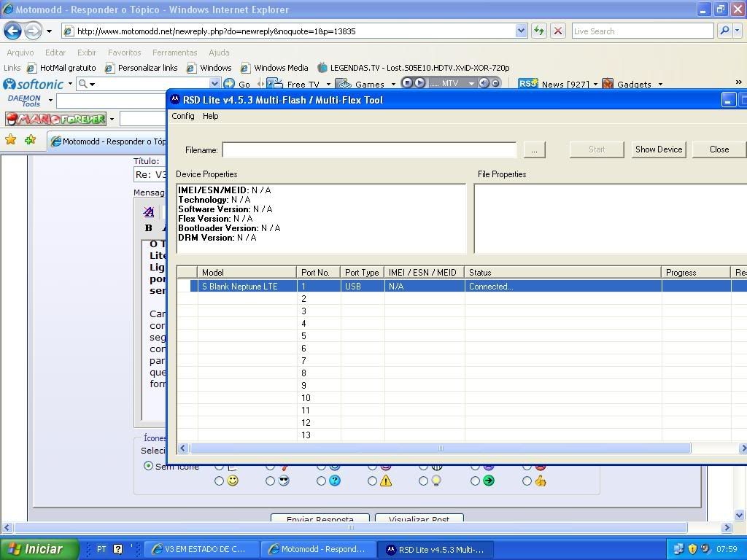Select the yellow warning triangle radio button
This screenshot has height=560, width=747.
pyautogui.click(x=373, y=481)
